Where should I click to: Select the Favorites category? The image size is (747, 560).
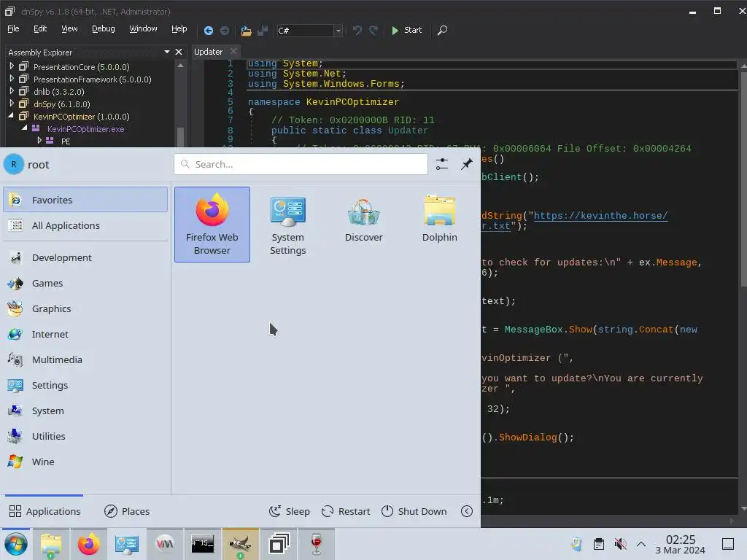coord(85,200)
